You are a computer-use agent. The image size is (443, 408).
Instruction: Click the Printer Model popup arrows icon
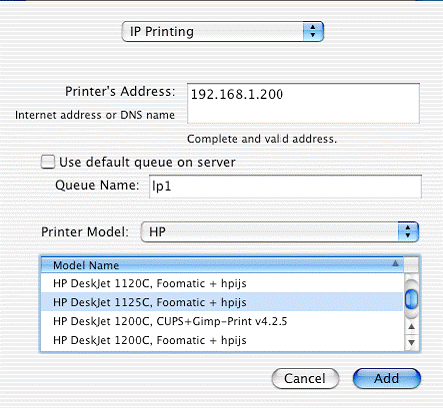(408, 232)
